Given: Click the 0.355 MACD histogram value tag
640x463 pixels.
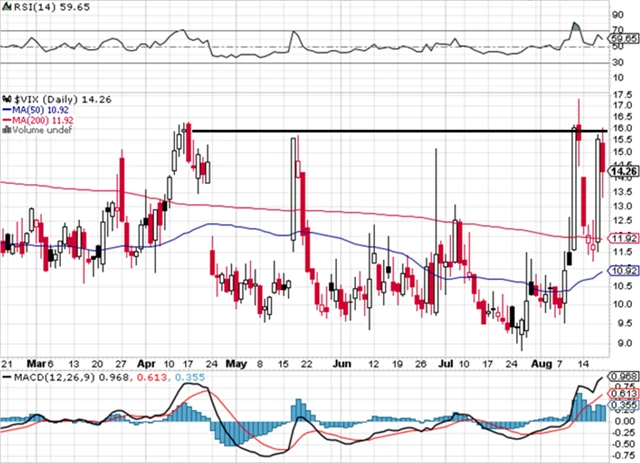Looking at the screenshot, I should click(624, 405).
